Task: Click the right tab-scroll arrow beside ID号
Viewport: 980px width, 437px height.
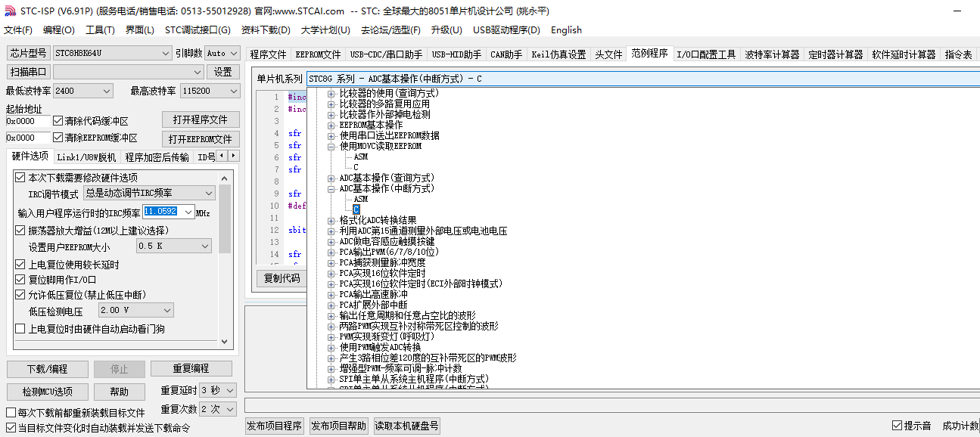Action: coord(233,156)
